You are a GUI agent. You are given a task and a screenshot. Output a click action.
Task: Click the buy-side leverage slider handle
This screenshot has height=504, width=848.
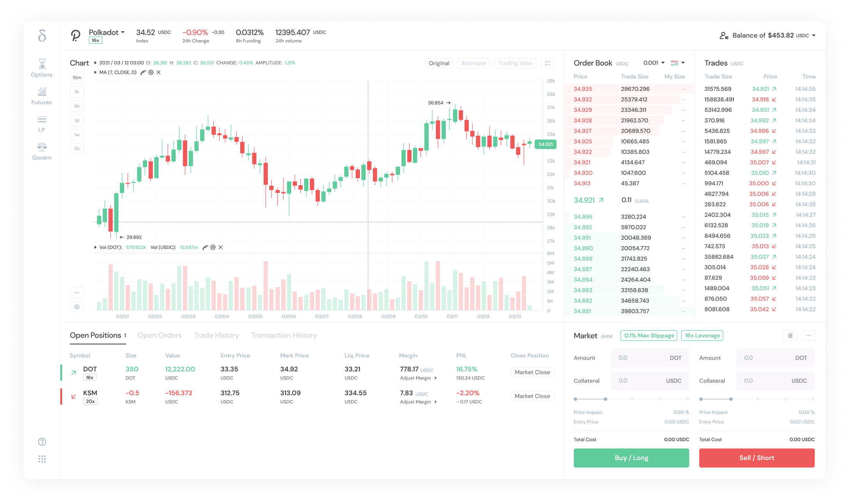tap(605, 399)
